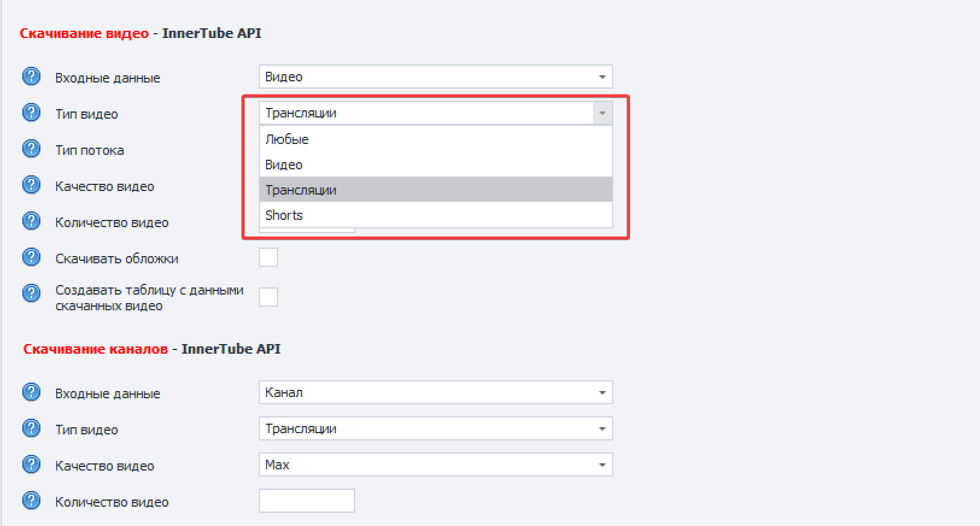Screen dimensions: 980x526
Task: Click help icon beside Тип потока
Action: tap(31, 149)
